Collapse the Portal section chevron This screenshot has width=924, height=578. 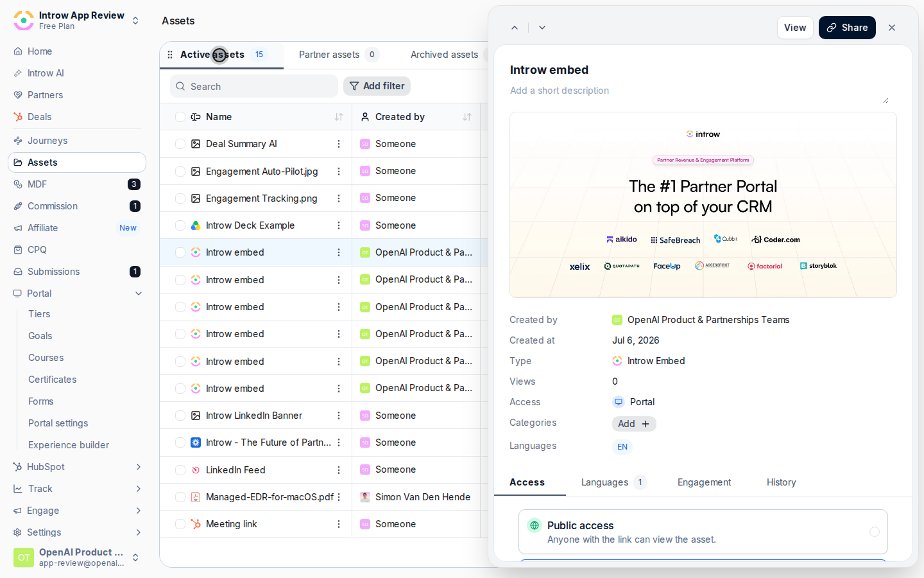139,293
